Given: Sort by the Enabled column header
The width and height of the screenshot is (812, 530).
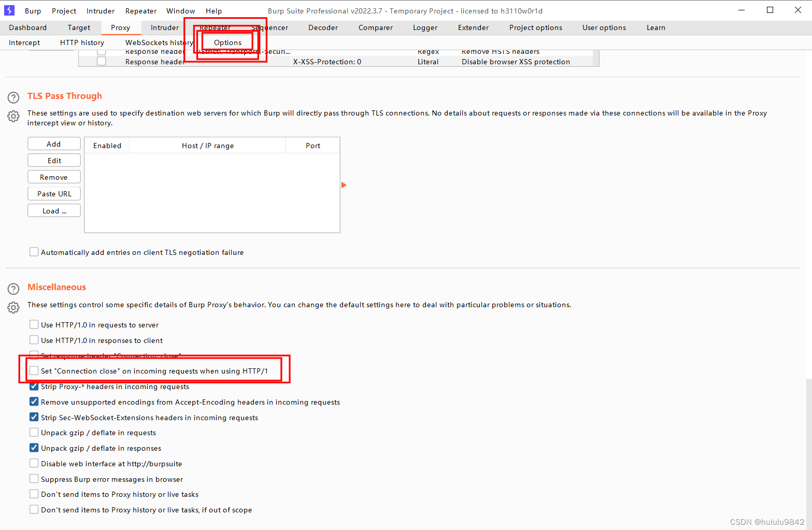Looking at the screenshot, I should 107,146.
